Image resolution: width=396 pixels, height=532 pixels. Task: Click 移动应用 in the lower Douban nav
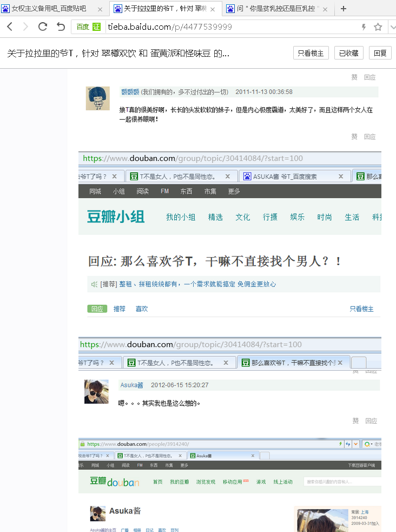point(233,482)
